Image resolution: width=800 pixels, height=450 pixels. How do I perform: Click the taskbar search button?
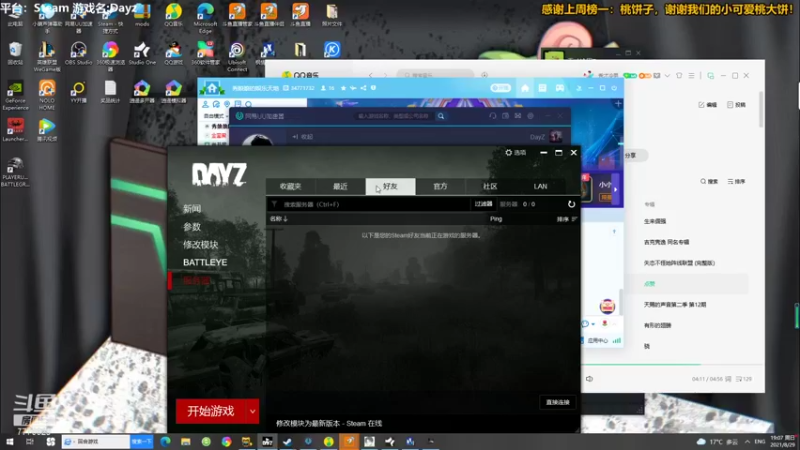tap(141, 442)
